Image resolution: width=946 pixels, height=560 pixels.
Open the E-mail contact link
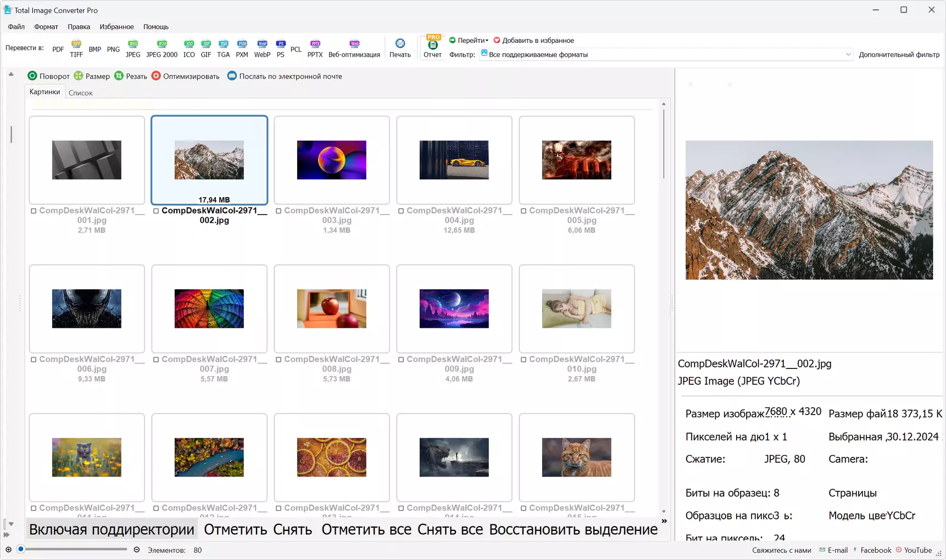tap(833, 550)
